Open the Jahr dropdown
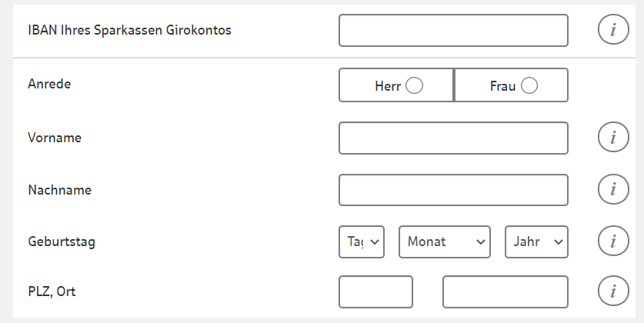Viewport: 644px width, 323px height. click(536, 241)
